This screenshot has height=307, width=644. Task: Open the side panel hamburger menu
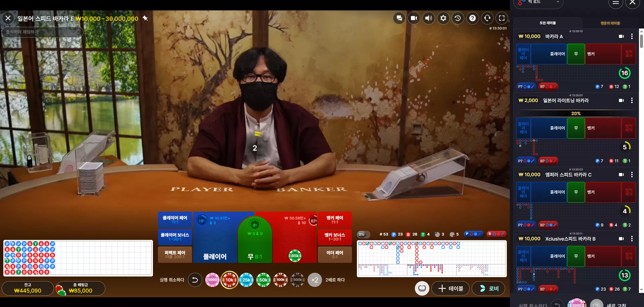click(616, 3)
